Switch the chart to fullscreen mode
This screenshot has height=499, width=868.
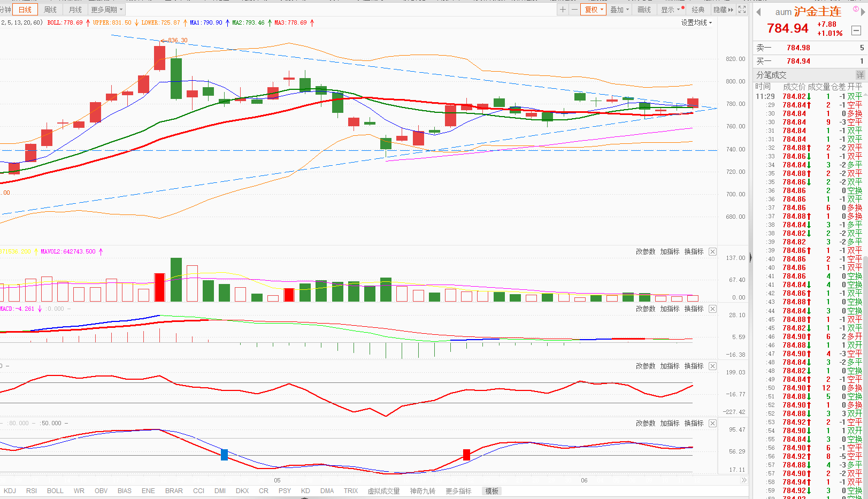coord(742,10)
